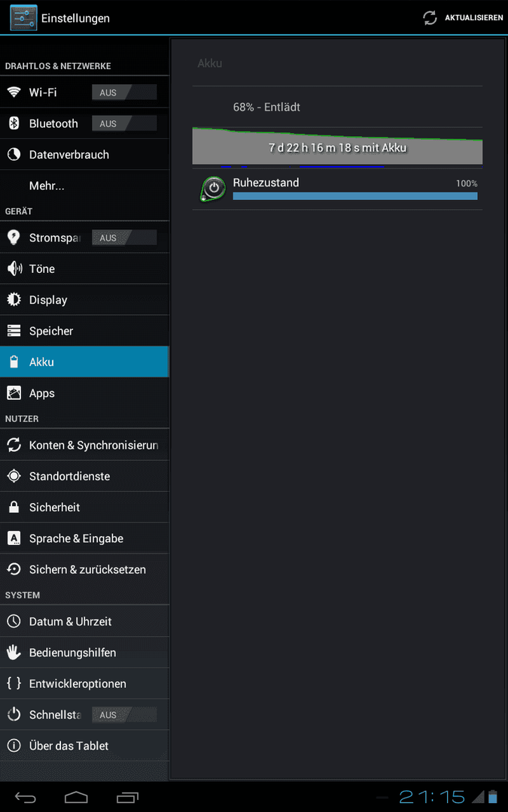Tap the Töne speaker icon
Viewport: 508px width, 812px height.
(x=14, y=268)
